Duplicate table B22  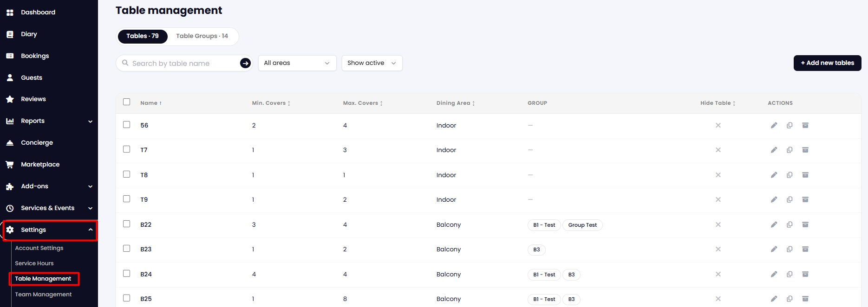(x=790, y=224)
